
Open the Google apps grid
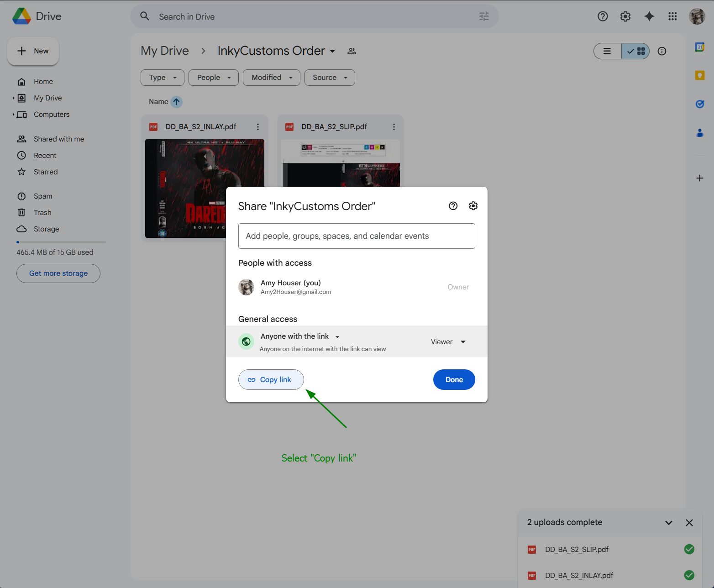672,16
